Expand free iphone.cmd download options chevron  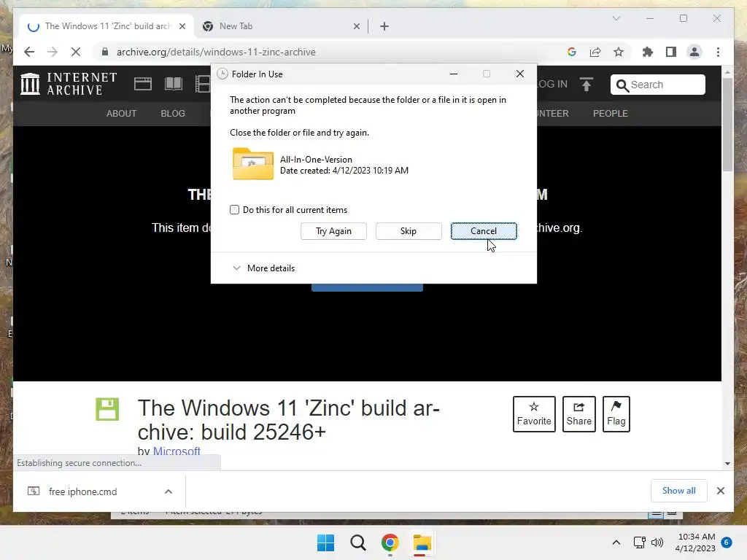[169, 491]
